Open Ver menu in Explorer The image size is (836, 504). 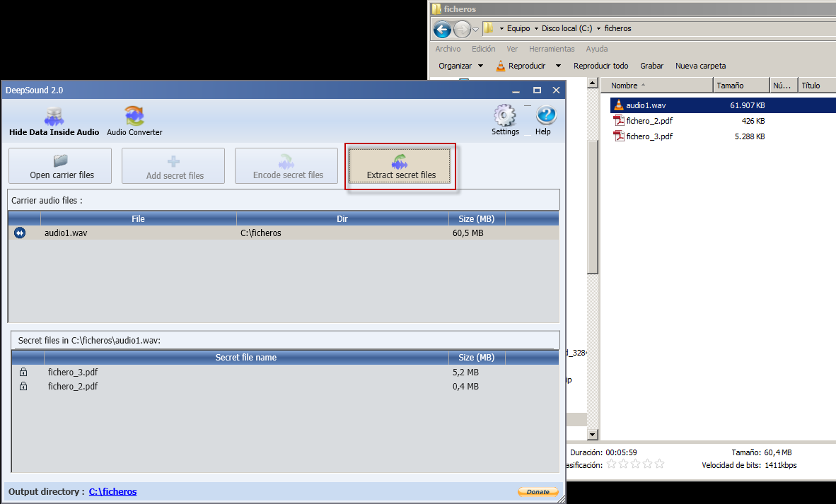click(x=512, y=49)
